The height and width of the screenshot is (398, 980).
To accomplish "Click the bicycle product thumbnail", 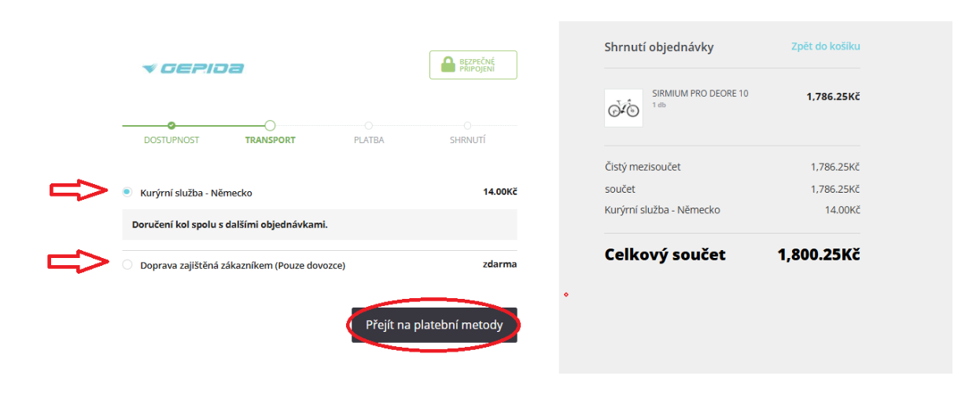I will point(623,108).
